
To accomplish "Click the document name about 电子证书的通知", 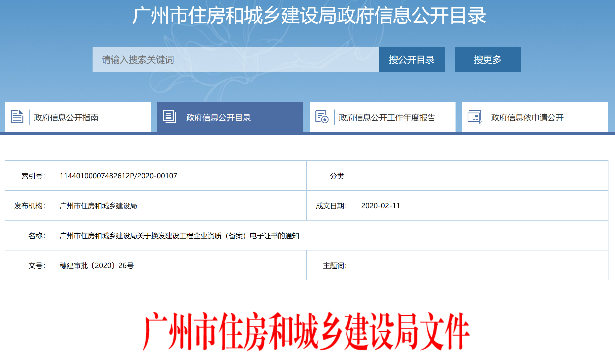I will pos(179,236).
